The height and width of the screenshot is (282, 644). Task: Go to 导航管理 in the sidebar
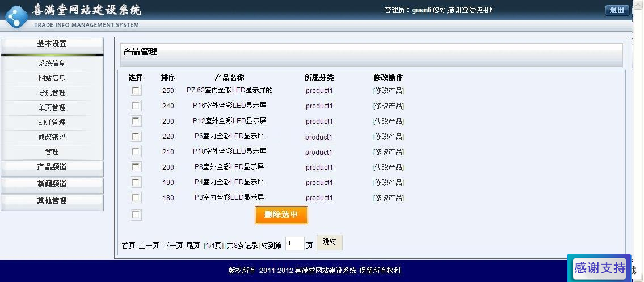[52, 92]
